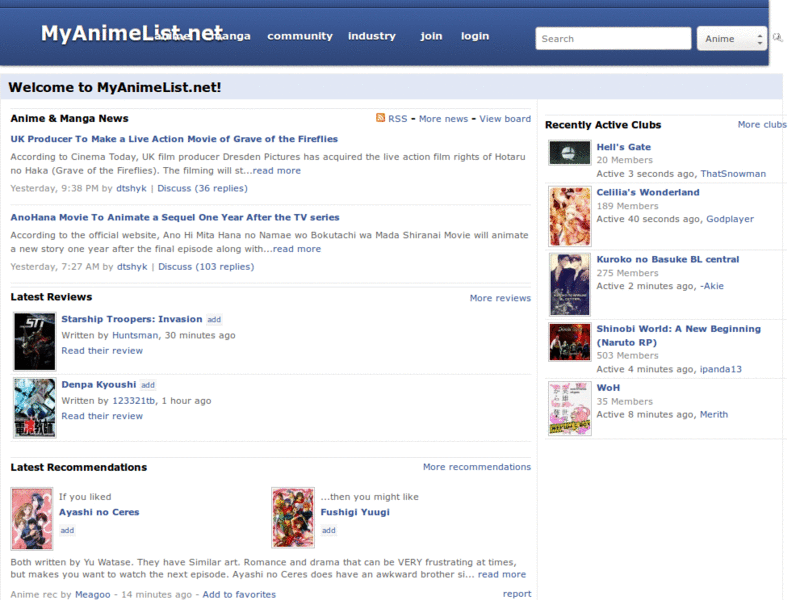Open Ayashi no Ceres title link

99,512
